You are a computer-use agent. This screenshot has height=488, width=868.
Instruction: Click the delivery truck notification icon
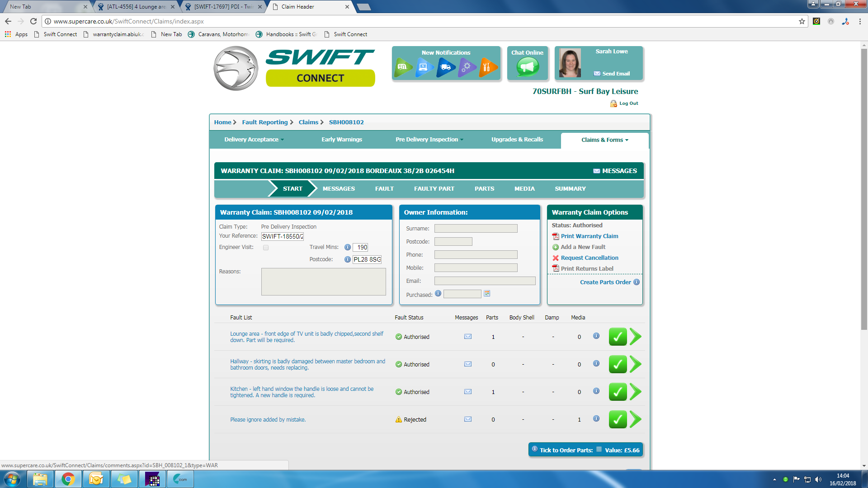tap(445, 67)
